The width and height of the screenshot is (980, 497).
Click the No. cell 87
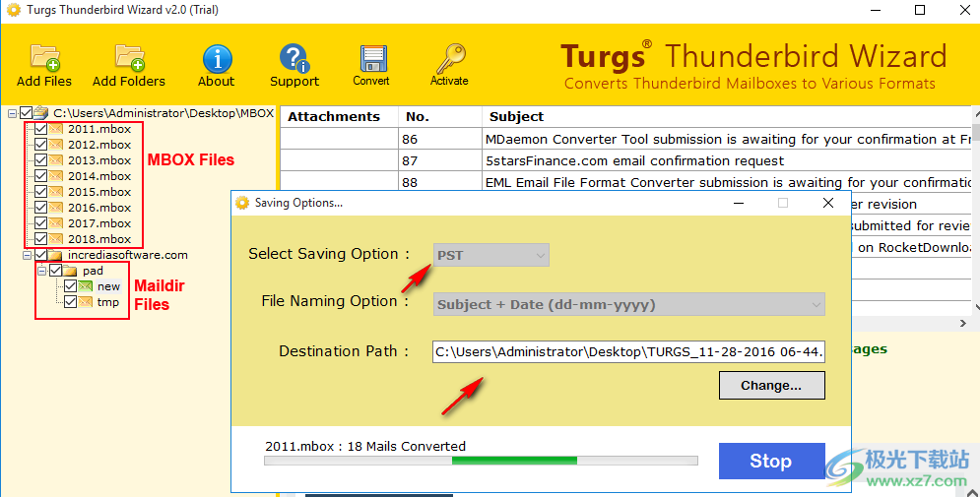coord(440,161)
